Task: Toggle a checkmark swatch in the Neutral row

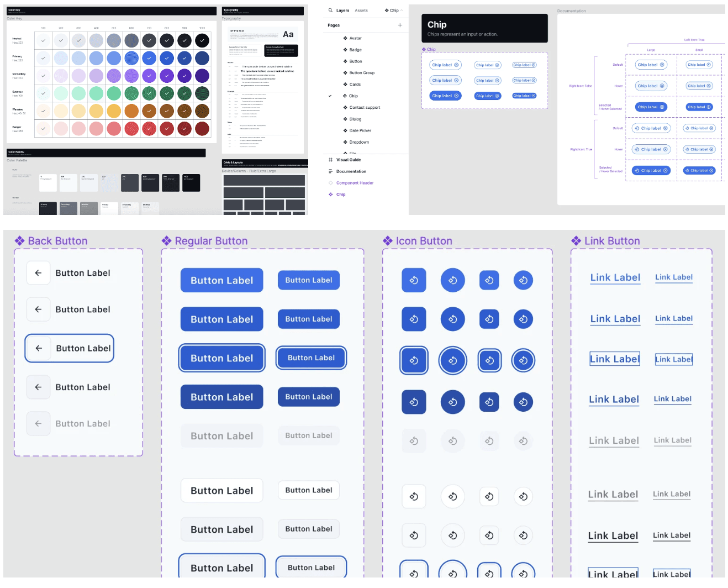Action: click(43, 40)
